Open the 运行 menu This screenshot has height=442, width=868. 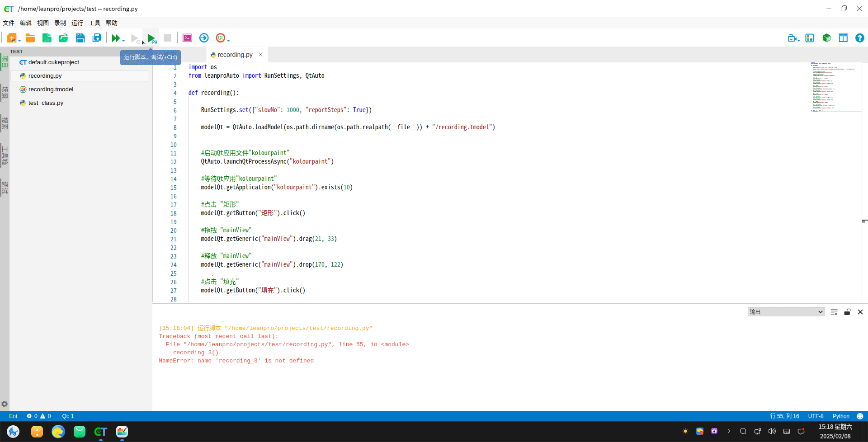[77, 23]
